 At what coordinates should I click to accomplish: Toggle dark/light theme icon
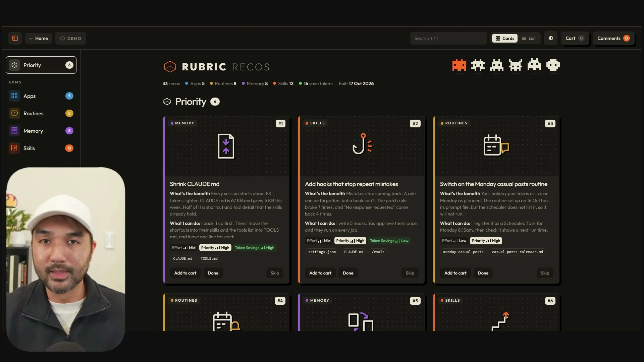pyautogui.click(x=551, y=38)
